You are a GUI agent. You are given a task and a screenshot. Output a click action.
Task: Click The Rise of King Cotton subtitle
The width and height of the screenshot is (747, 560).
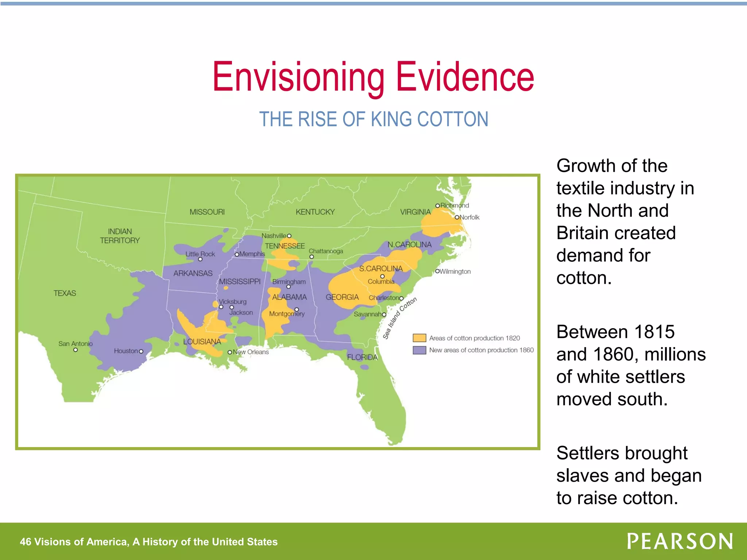click(373, 119)
